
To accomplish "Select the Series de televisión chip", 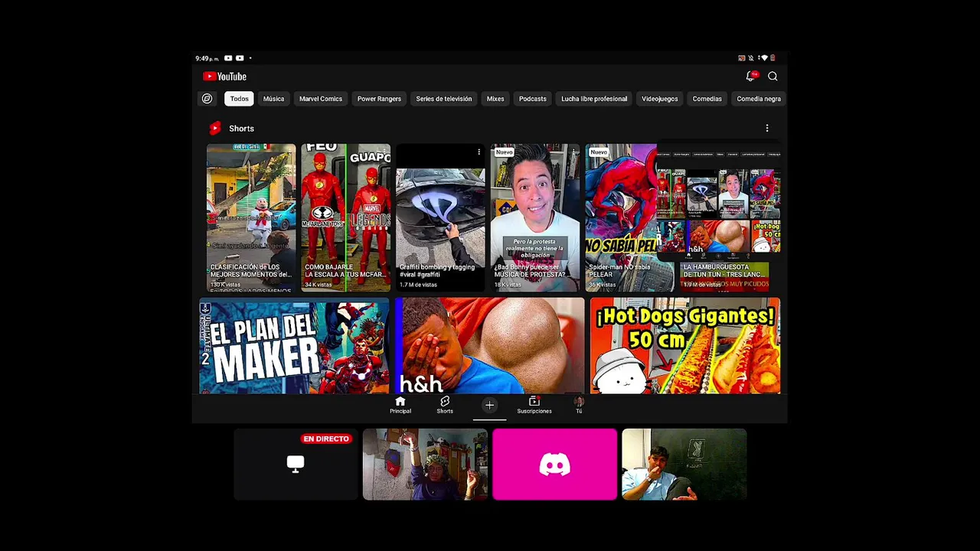I will (444, 99).
